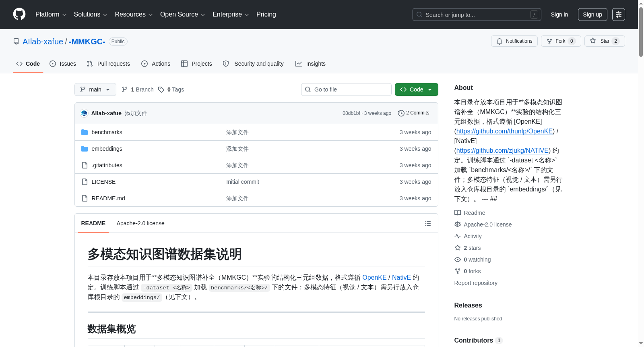Click the README.md file icon
The height and width of the screenshot is (347, 644).
(85, 198)
